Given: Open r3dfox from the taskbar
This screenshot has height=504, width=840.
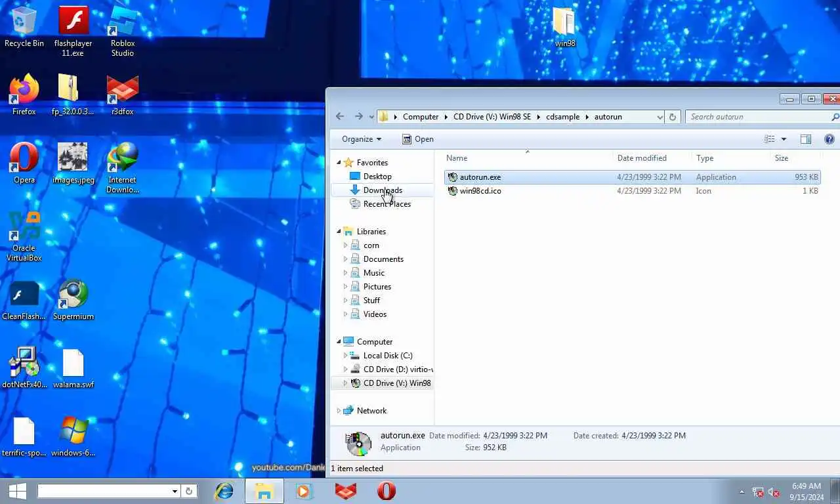Looking at the screenshot, I should (346, 491).
